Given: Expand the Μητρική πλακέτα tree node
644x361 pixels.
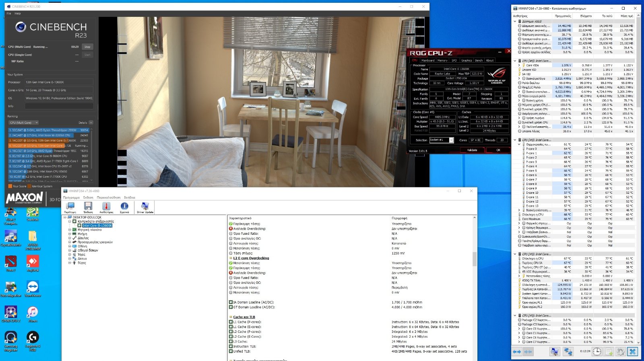Looking at the screenshot, I should tap(70, 230).
